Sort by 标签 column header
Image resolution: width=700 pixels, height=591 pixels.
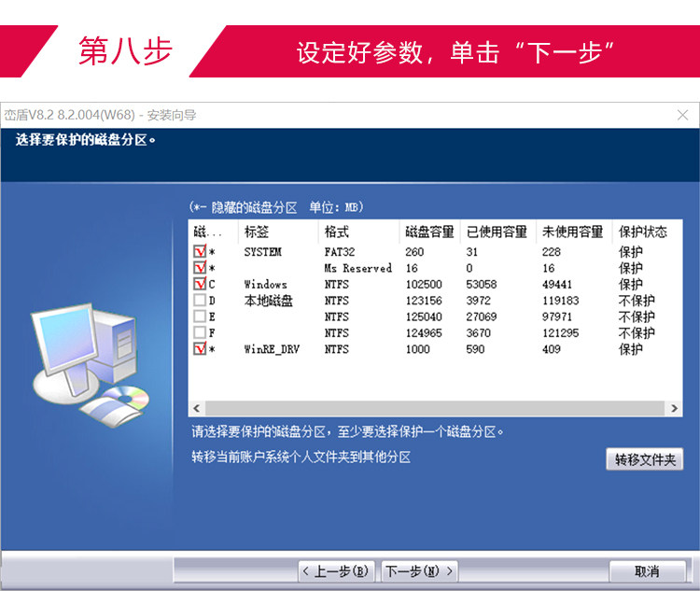(x=278, y=232)
